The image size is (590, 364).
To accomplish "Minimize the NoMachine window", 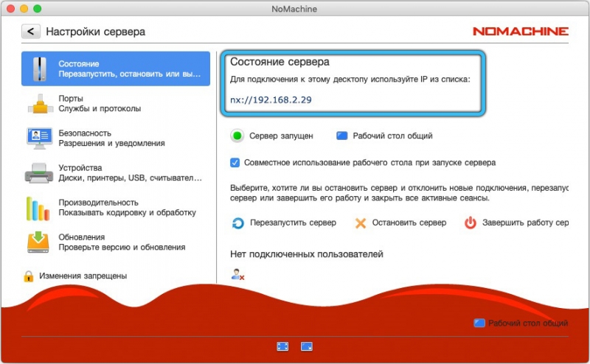I will 24,8.
